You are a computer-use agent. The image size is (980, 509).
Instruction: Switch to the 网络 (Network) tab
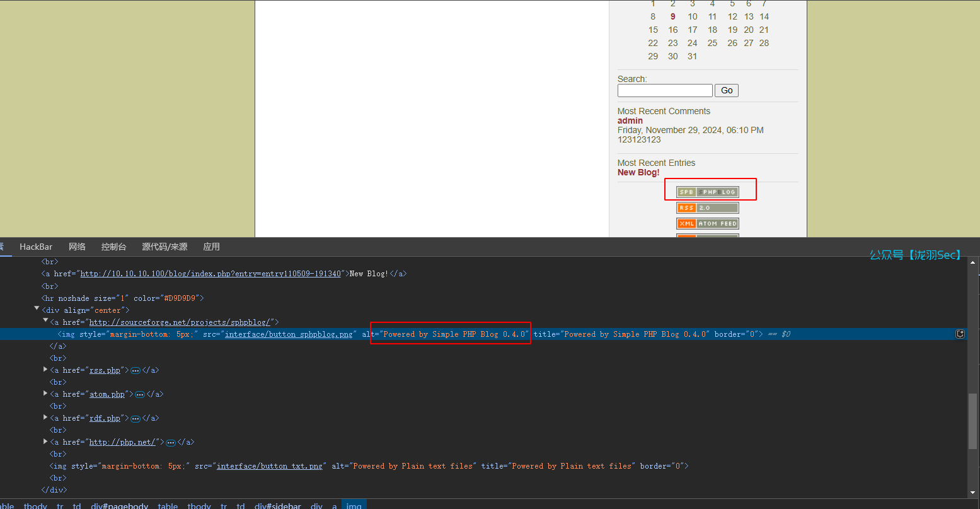pos(77,247)
